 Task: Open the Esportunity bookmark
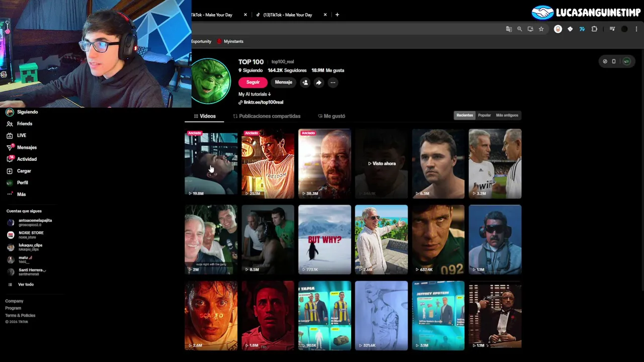(201, 41)
